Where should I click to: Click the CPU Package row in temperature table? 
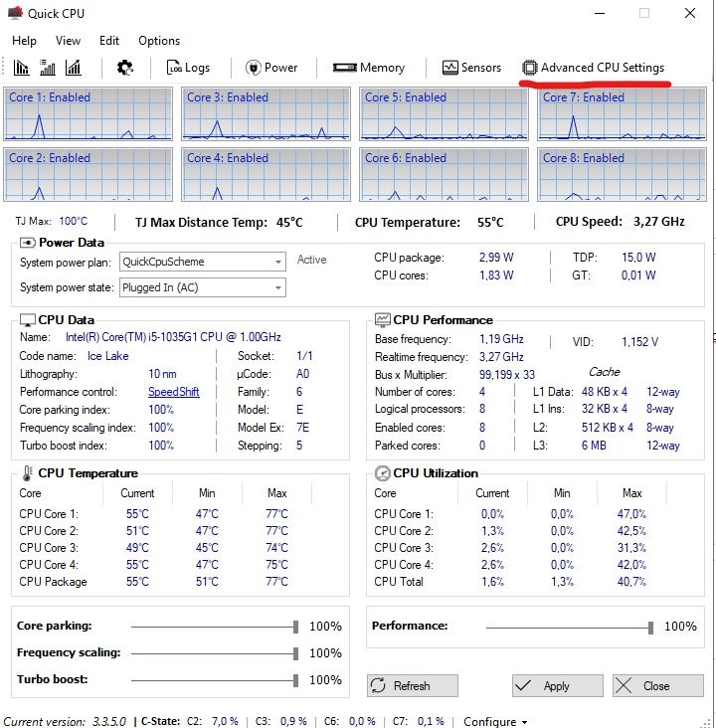154,582
